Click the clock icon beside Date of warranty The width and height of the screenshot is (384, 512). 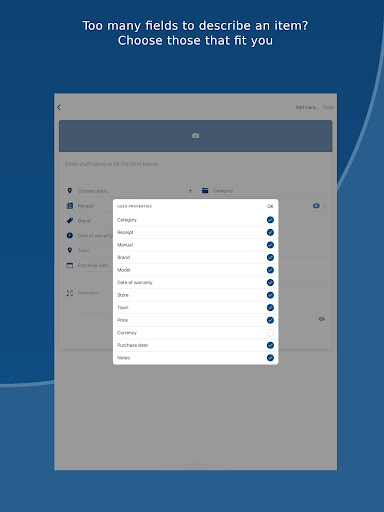[70, 235]
